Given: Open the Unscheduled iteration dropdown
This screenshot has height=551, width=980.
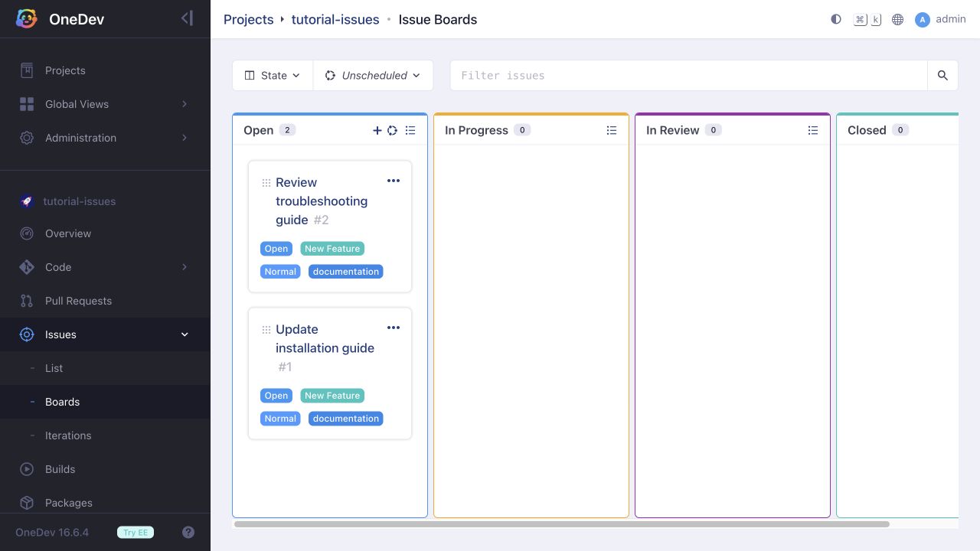Looking at the screenshot, I should click(373, 75).
